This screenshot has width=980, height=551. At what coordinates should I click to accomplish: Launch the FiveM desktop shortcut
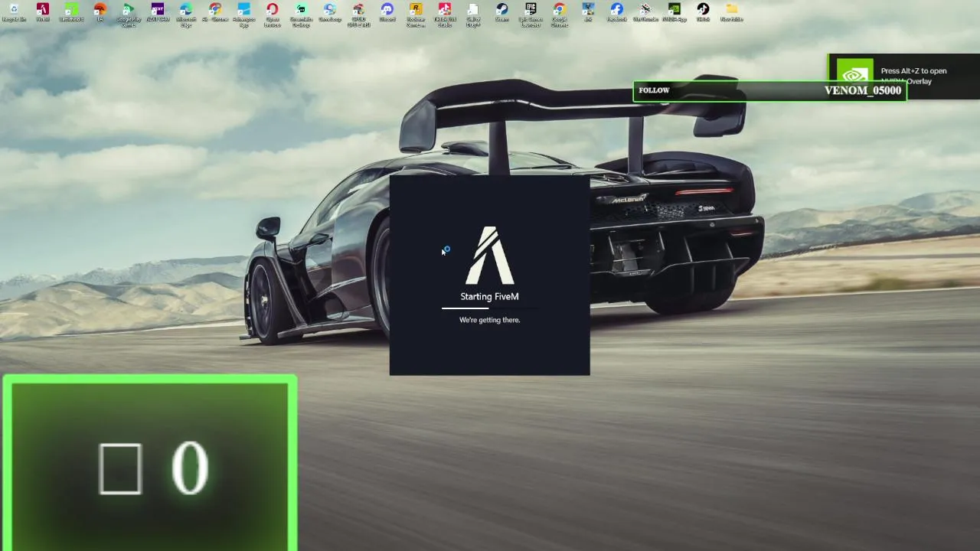point(43,13)
